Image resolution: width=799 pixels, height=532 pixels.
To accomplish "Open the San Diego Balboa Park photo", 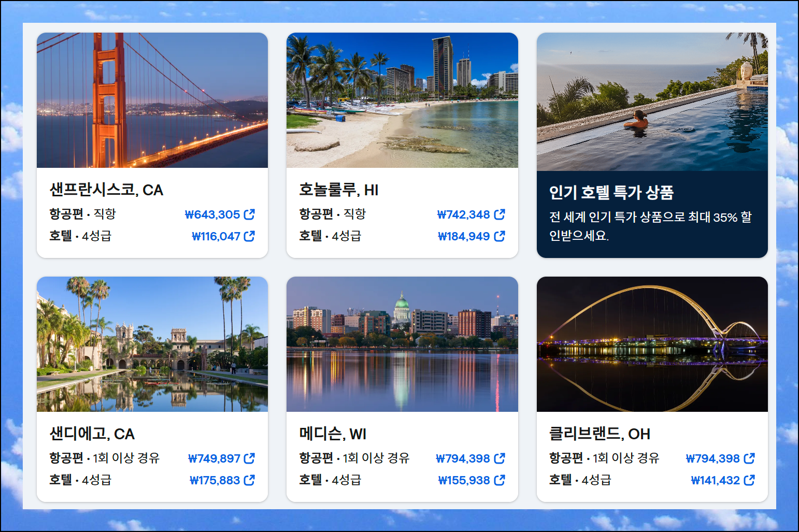I will (152, 344).
